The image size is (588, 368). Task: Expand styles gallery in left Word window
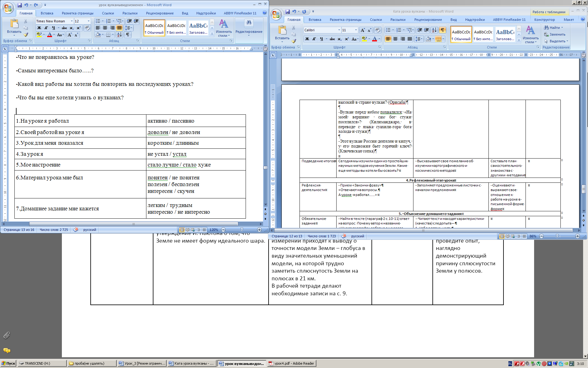coord(212,34)
